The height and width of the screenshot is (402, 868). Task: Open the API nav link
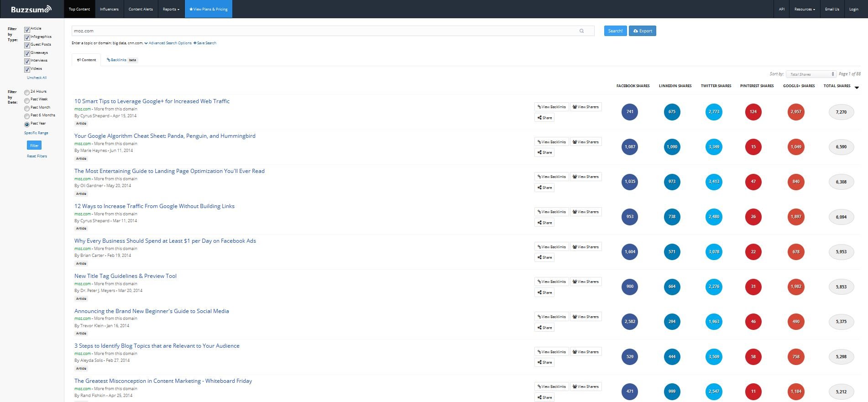tap(782, 9)
